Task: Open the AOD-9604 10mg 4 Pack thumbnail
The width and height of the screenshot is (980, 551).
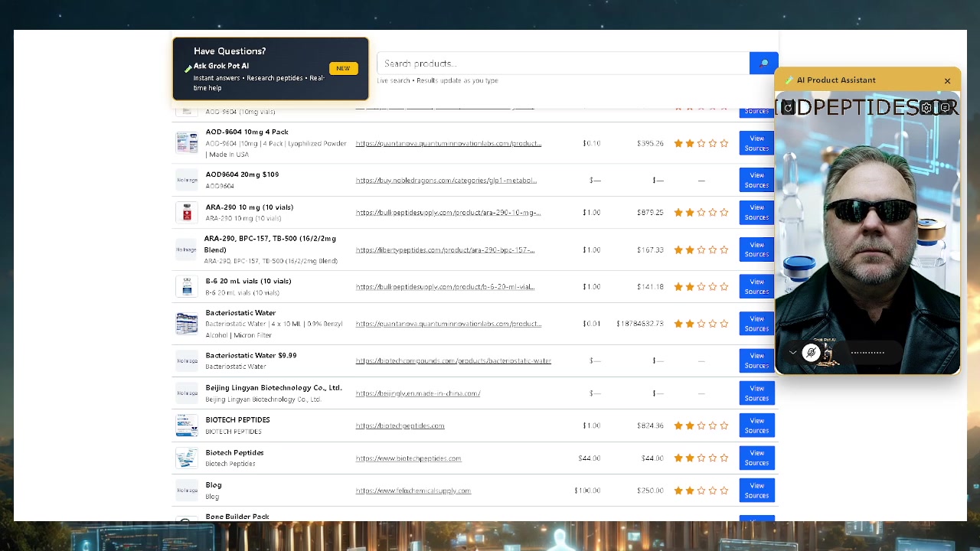Action: (187, 143)
